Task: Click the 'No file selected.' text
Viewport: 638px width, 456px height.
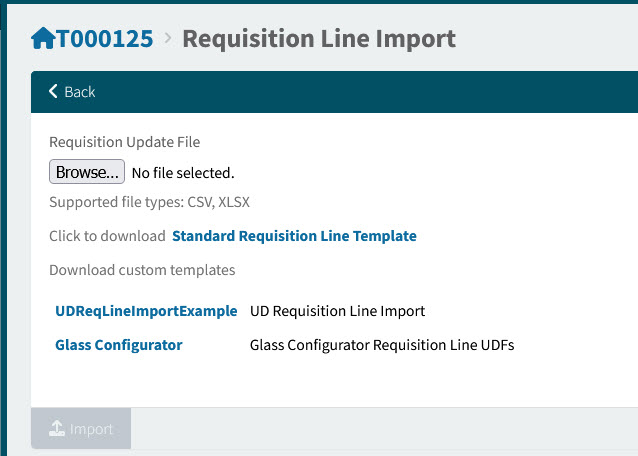Action: 183,173
